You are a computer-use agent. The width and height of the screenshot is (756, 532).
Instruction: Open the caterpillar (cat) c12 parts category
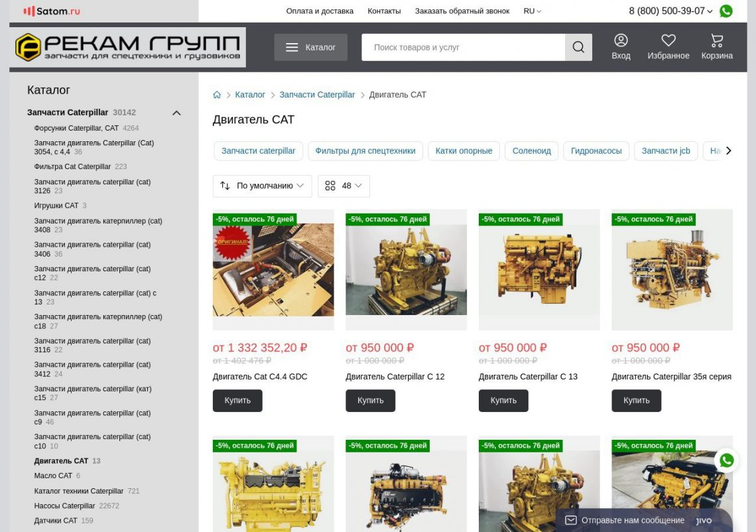pos(92,273)
